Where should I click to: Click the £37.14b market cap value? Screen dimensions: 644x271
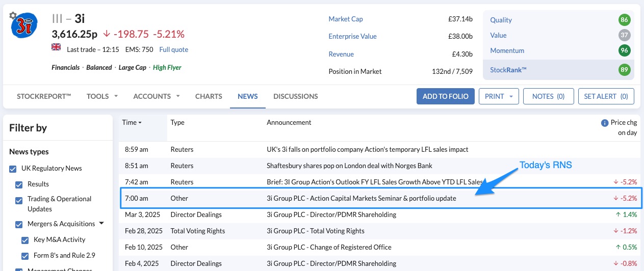click(x=460, y=19)
